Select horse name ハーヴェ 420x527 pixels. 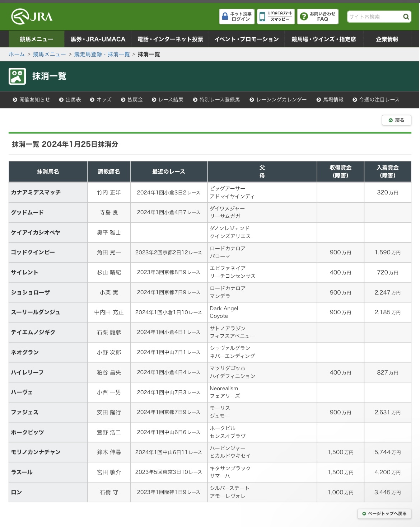coord(22,392)
